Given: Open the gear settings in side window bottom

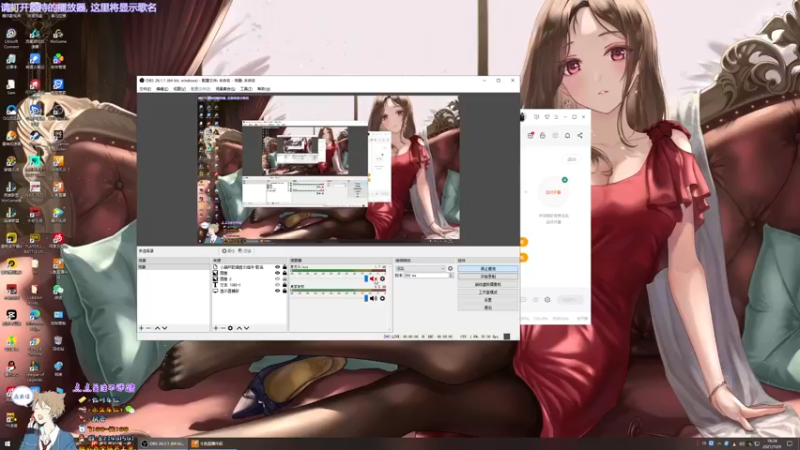Looking at the screenshot, I should (547, 299).
